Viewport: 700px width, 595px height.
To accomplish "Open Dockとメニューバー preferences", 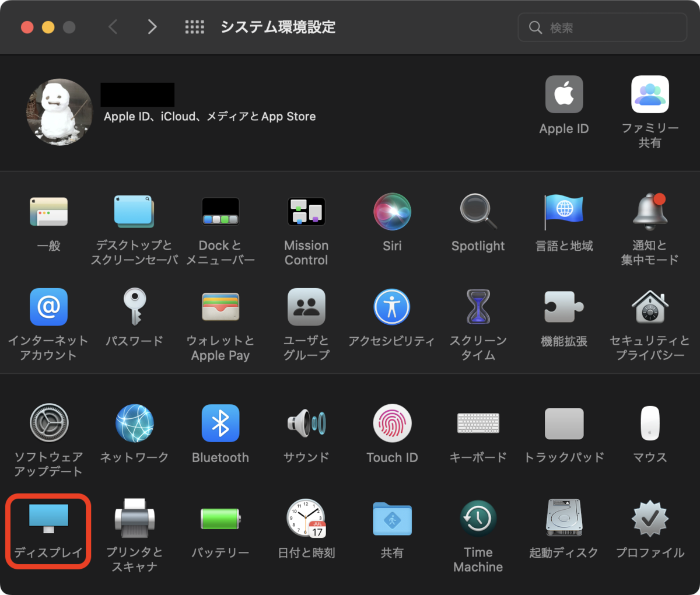I will coord(220,211).
